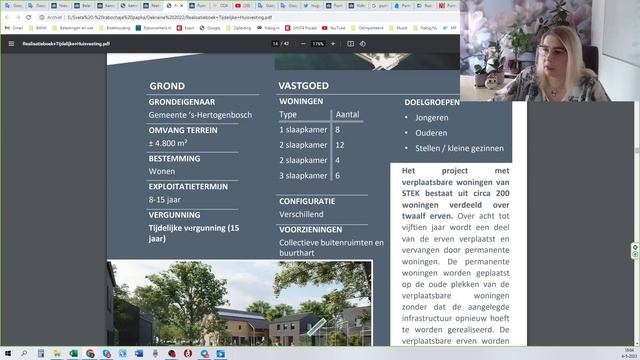
Task: Click the Ouderen bullet item
Action: coord(431,133)
